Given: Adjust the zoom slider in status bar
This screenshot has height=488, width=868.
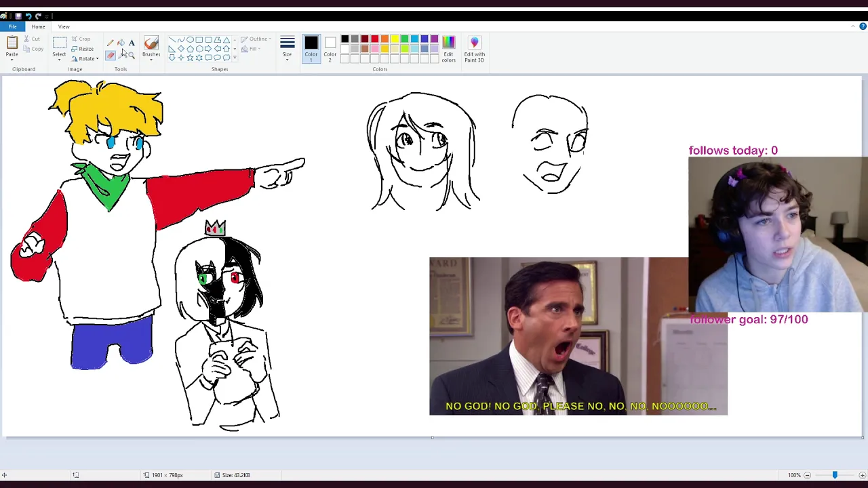Looking at the screenshot, I should point(834,475).
